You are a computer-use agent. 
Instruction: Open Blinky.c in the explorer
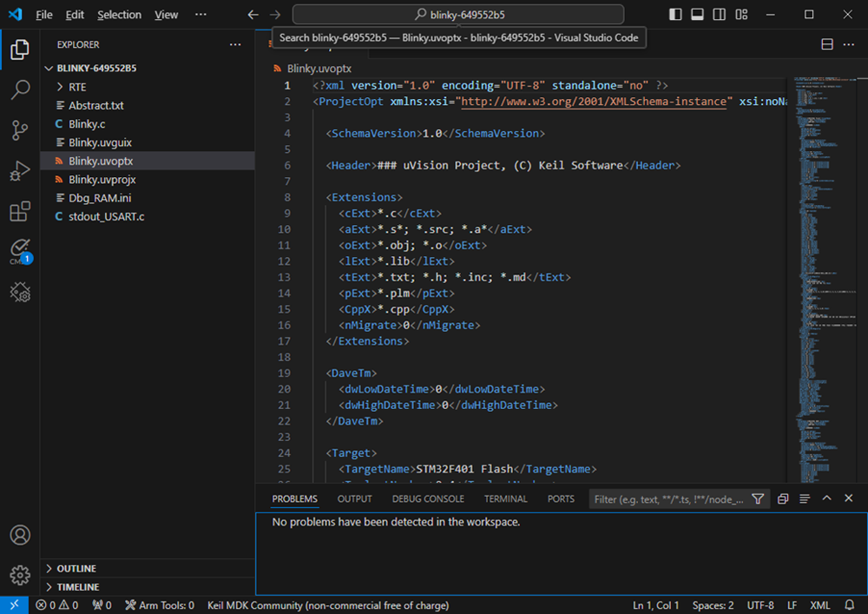tap(148, 124)
